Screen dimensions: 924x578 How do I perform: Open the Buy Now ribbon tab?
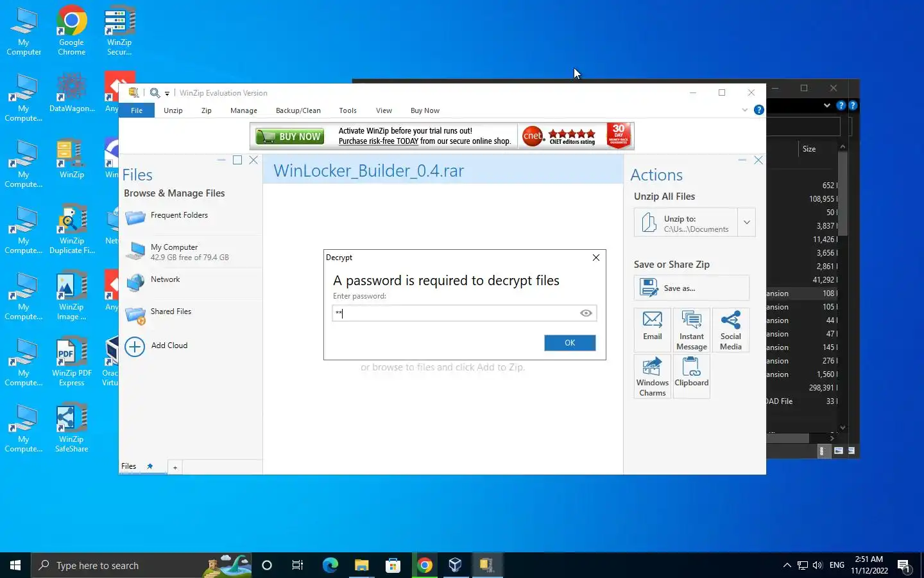(x=425, y=110)
